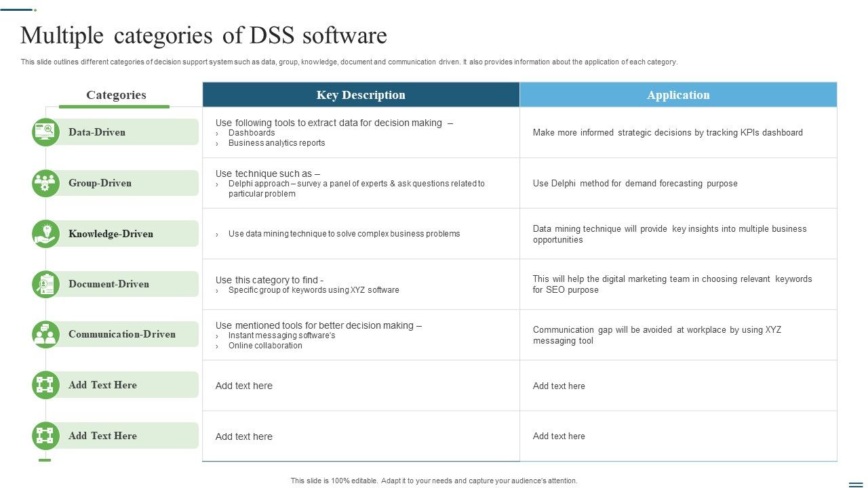The width and height of the screenshot is (868, 488).
Task: Select the first Add Text Here node icon
Action: tap(45, 384)
